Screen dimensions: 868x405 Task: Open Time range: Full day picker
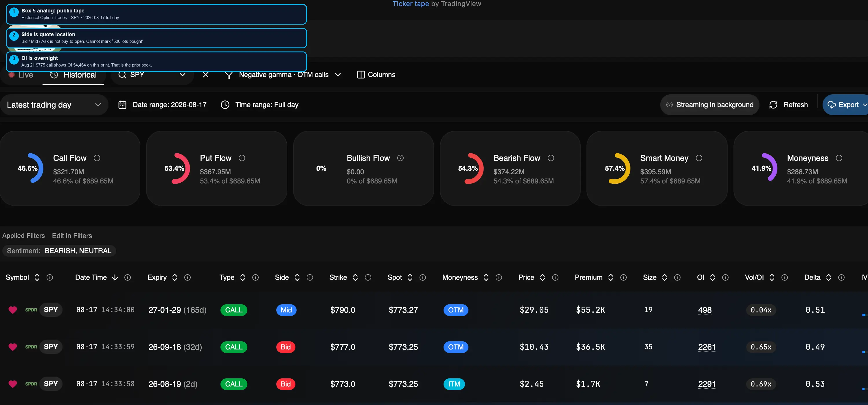pyautogui.click(x=260, y=105)
